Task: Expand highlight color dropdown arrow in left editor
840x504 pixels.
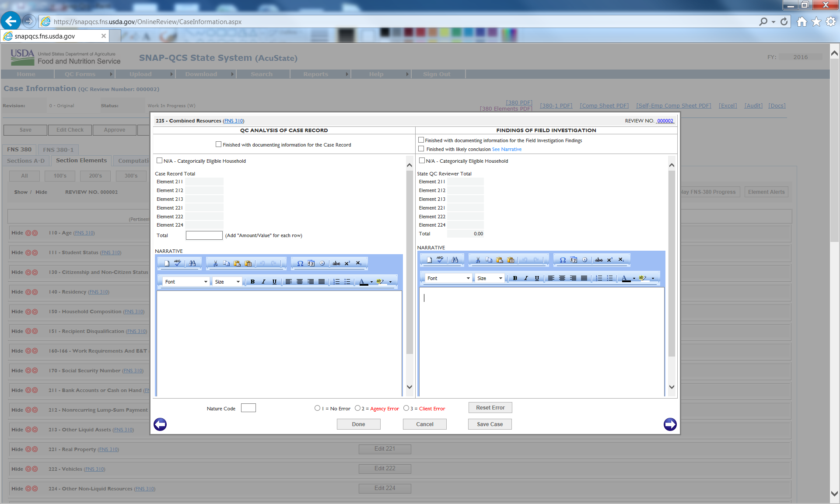Action: (x=390, y=282)
